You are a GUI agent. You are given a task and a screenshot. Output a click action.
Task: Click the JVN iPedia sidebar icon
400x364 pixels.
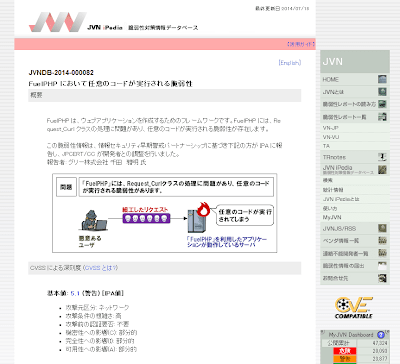coord(382,169)
